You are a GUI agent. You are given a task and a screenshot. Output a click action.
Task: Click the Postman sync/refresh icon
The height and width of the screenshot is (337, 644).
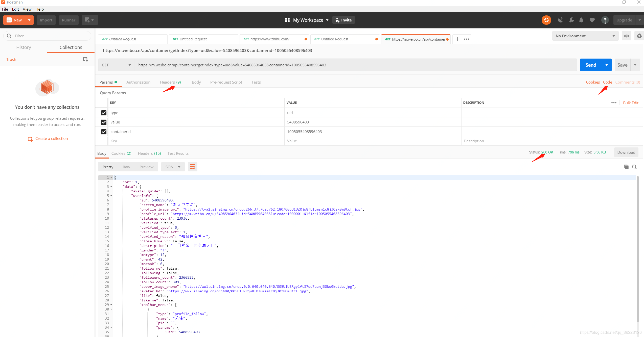(x=546, y=20)
